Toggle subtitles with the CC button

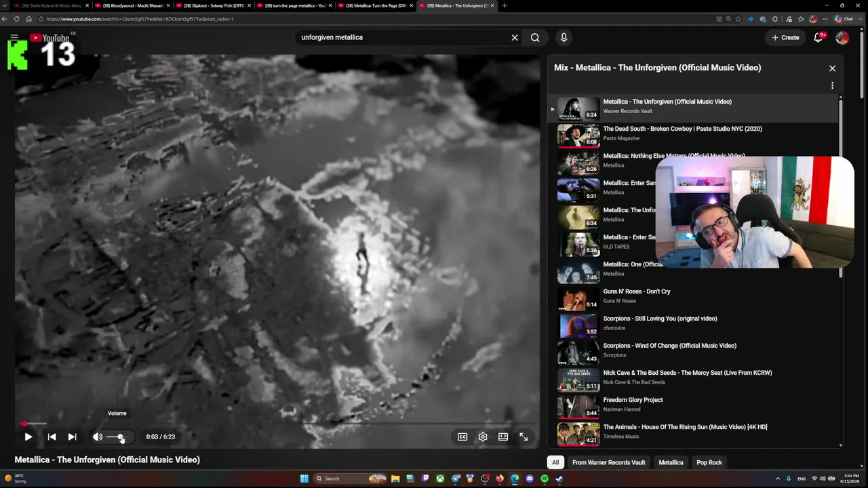(x=462, y=437)
